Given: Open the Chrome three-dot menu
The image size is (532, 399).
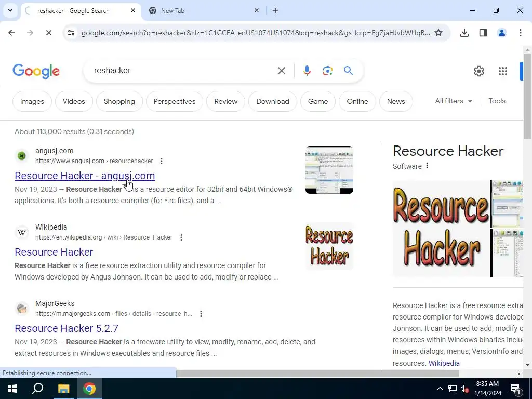Looking at the screenshot, I should (x=521, y=33).
